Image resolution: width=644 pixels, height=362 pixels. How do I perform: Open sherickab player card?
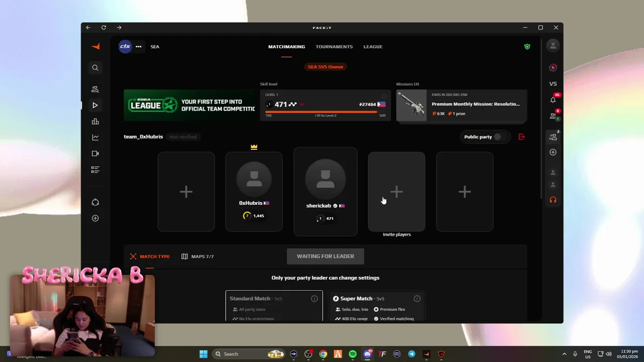pyautogui.click(x=326, y=192)
